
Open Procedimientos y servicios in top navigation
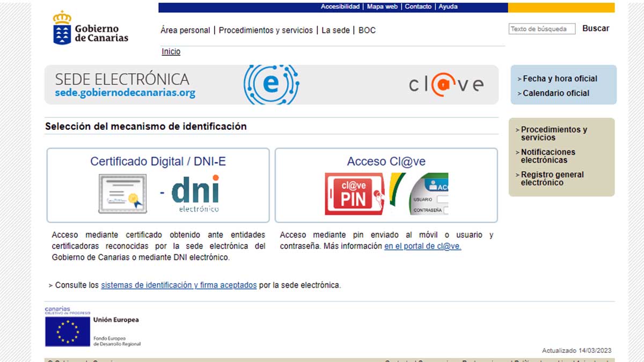[266, 31]
